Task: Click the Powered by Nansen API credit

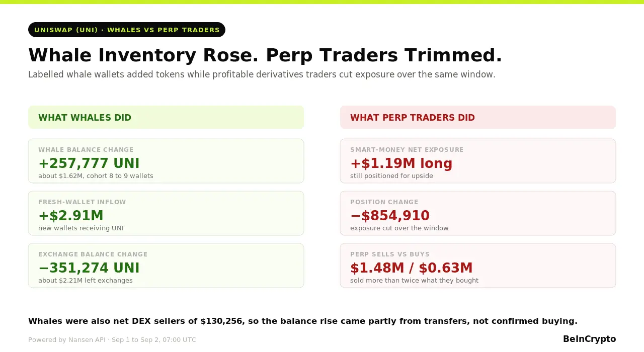Action: point(67,340)
